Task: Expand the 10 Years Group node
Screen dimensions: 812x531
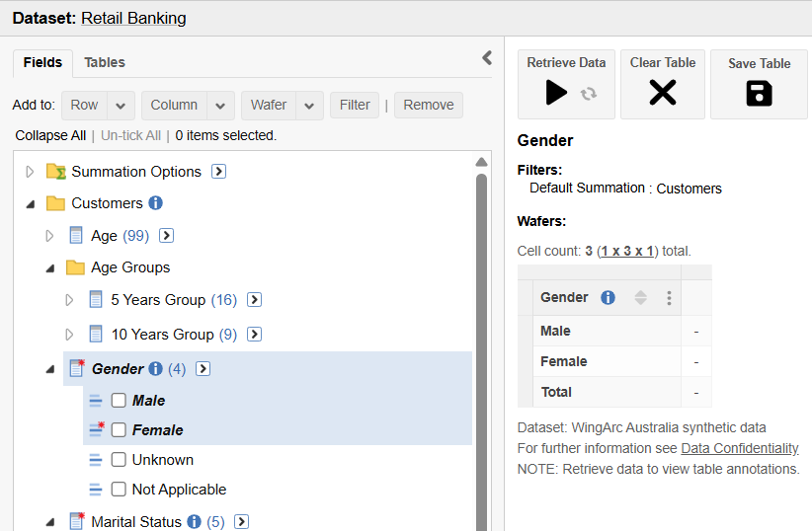Action: [69, 335]
